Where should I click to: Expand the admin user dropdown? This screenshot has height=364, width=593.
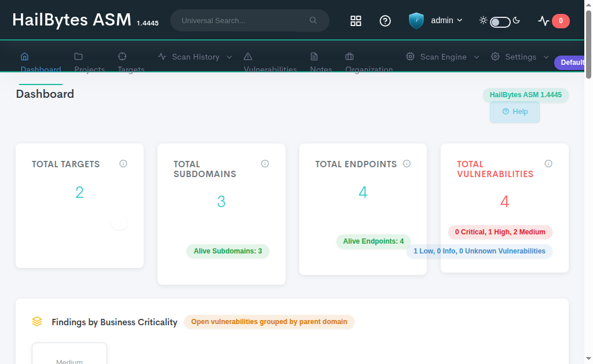click(446, 20)
